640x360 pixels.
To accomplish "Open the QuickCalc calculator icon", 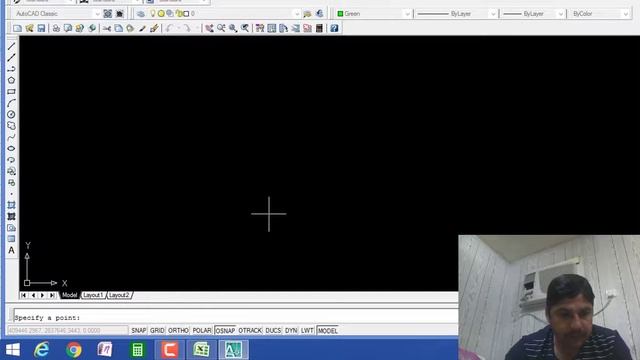I will point(320,28).
